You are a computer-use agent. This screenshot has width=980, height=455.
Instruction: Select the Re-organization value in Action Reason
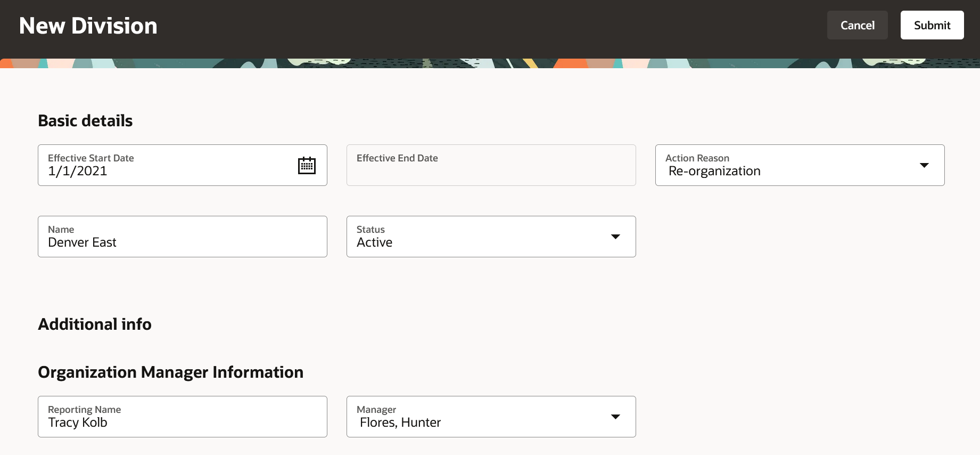714,171
